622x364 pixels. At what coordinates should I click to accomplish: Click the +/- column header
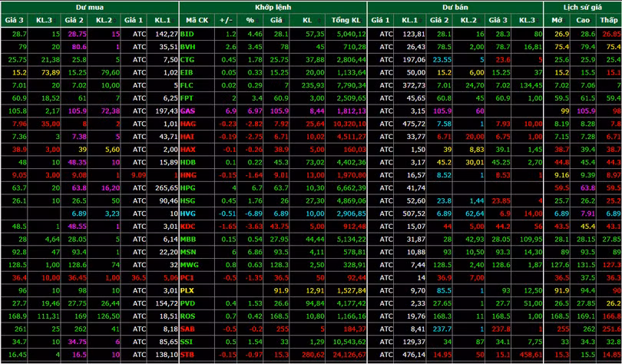coord(226,20)
